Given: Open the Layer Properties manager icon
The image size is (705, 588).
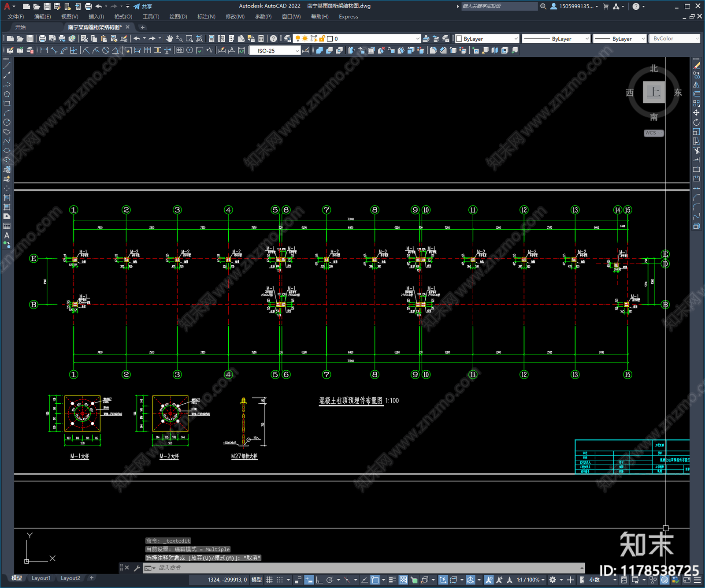Looking at the screenshot, I should coord(288,39).
